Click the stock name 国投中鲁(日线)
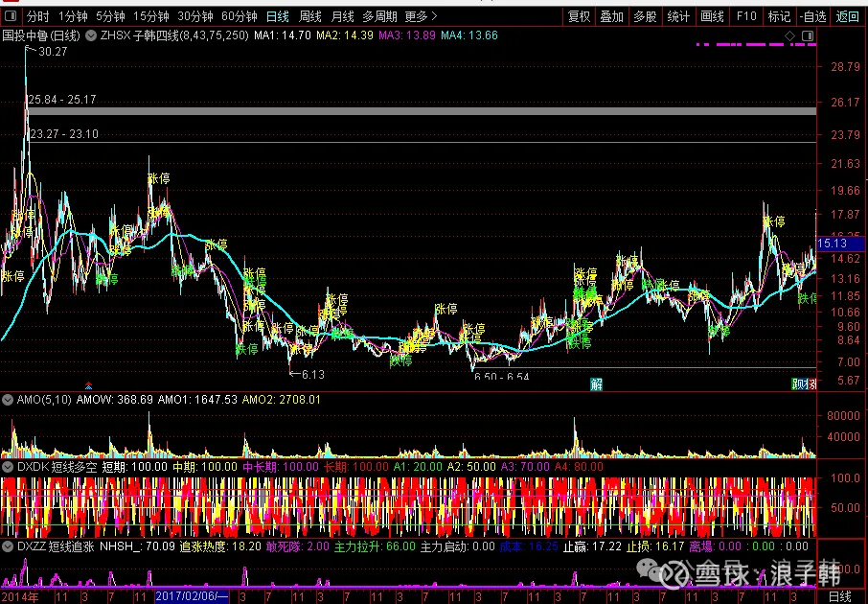 coord(41,36)
